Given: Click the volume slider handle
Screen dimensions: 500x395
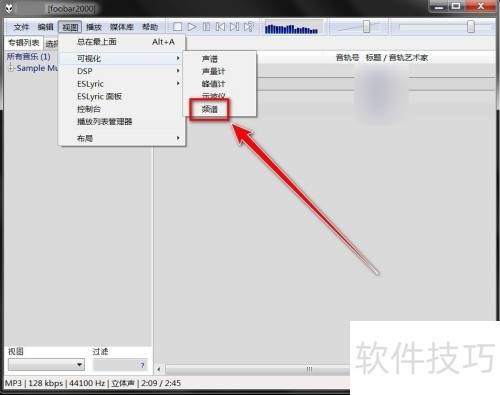Looking at the screenshot, I should (x=366, y=27).
